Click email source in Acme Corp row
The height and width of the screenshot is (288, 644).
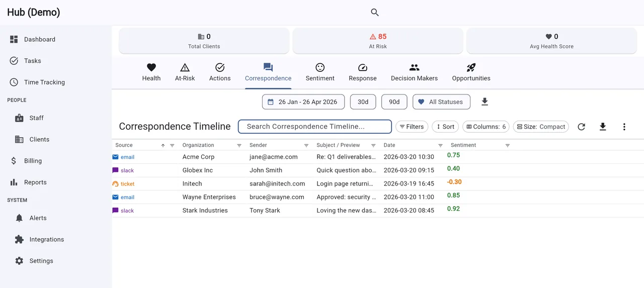point(123,157)
